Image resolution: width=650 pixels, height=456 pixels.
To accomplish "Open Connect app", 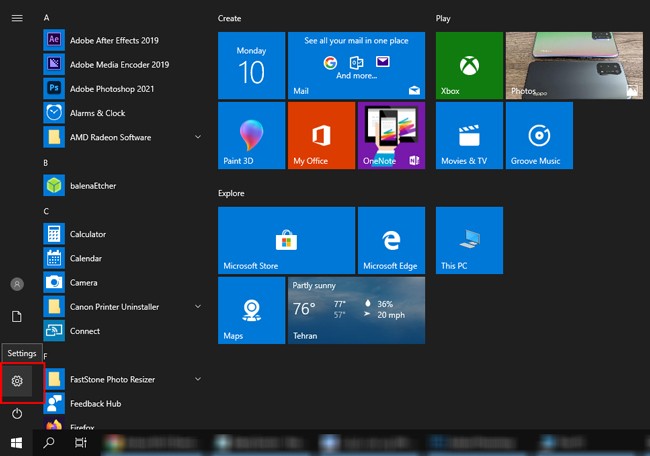I will click(124, 331).
